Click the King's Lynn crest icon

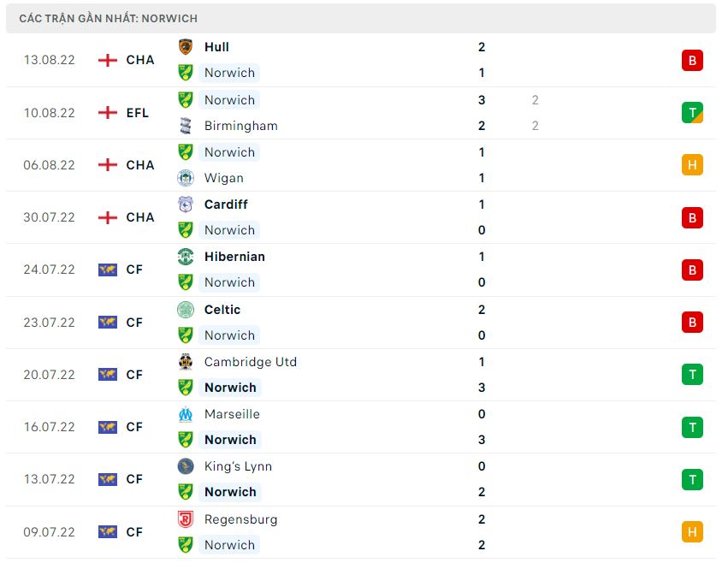tap(186, 466)
